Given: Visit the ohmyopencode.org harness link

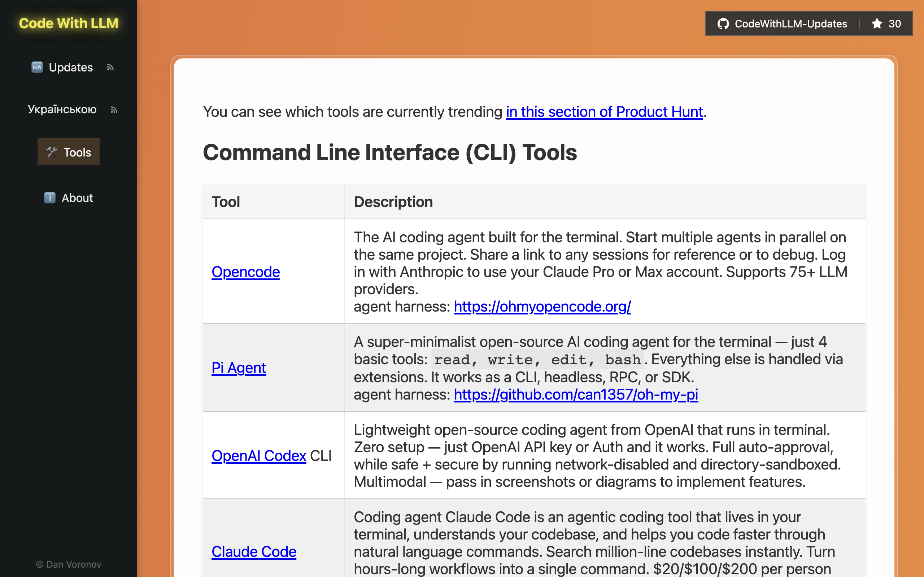Looking at the screenshot, I should coord(542,307).
